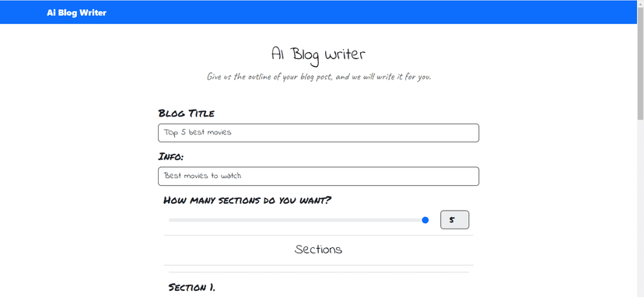This screenshot has height=297, width=644.
Task: Open the Ai Blog Writer navbar brand link
Action: point(76,12)
